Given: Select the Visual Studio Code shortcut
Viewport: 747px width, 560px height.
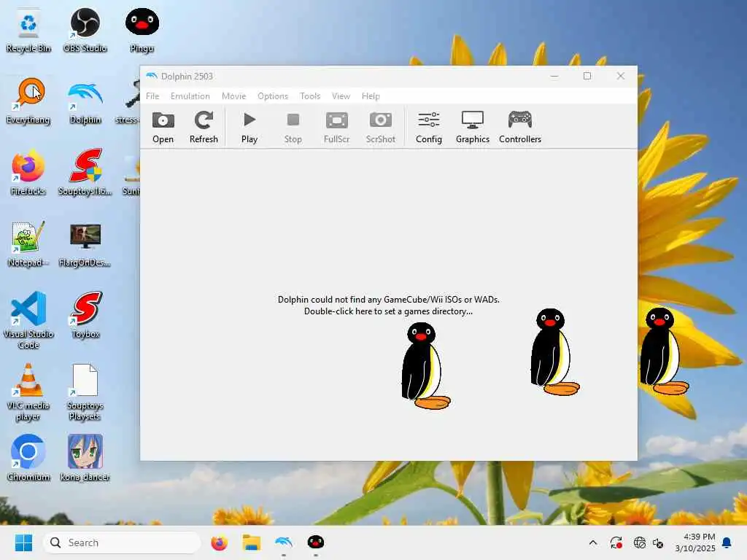Looking at the screenshot, I should coord(28,320).
